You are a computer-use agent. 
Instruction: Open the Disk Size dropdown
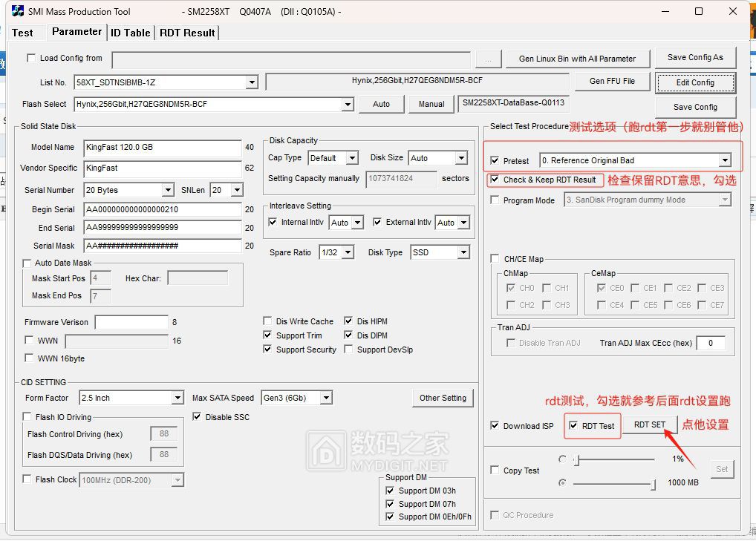coord(461,158)
